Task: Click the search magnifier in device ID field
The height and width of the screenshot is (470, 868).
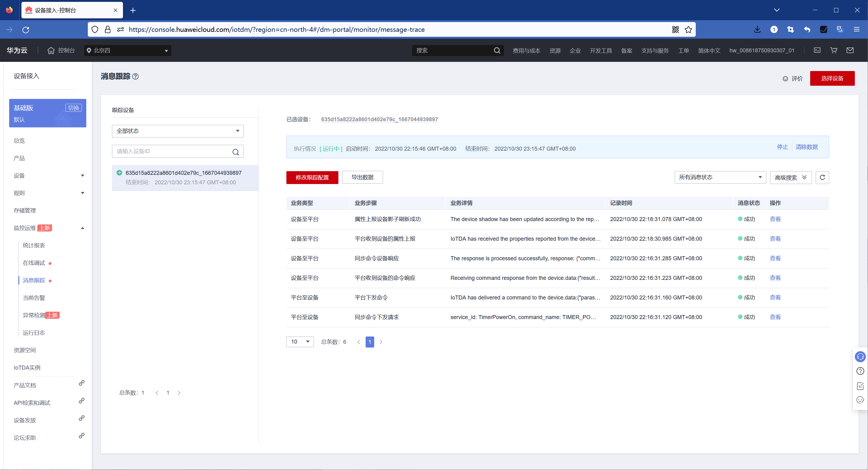Action: 236,152
